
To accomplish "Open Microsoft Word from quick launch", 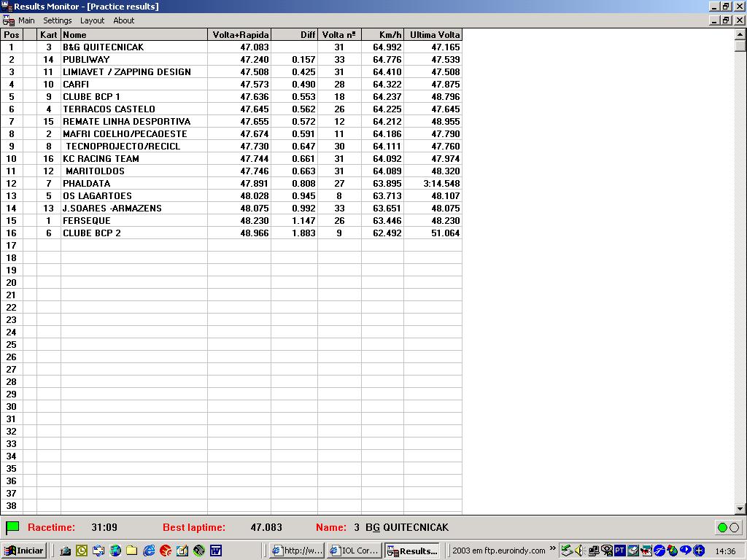I will pyautogui.click(x=216, y=551).
